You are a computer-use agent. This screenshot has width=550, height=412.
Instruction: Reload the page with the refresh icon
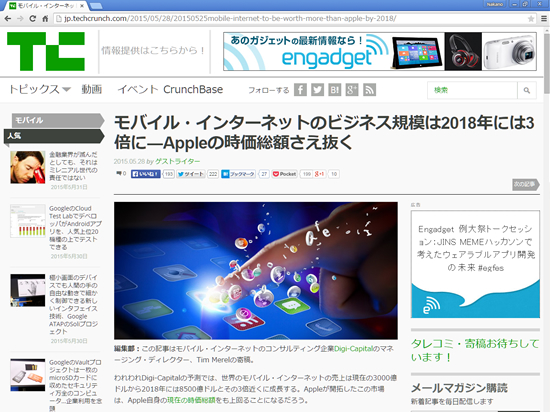[x=33, y=19]
